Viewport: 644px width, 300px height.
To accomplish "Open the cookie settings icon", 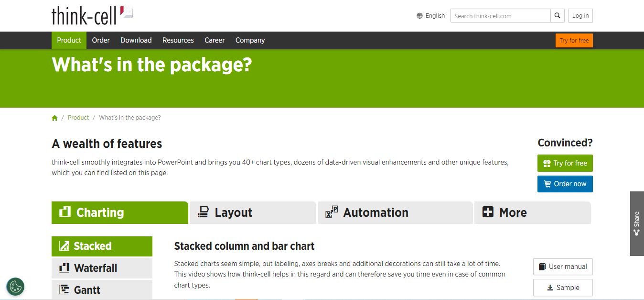I will (15, 287).
